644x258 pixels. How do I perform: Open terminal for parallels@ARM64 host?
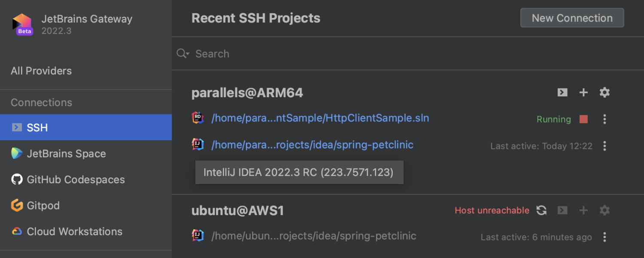[562, 92]
